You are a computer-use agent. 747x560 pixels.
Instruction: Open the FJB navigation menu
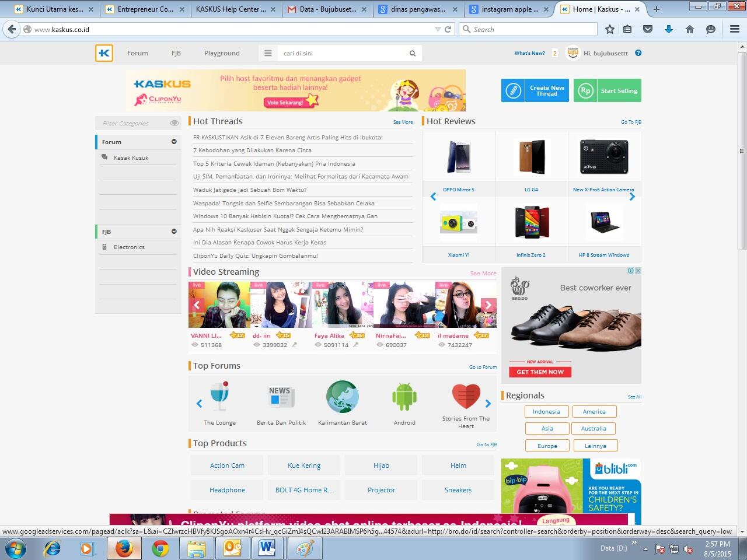click(176, 53)
